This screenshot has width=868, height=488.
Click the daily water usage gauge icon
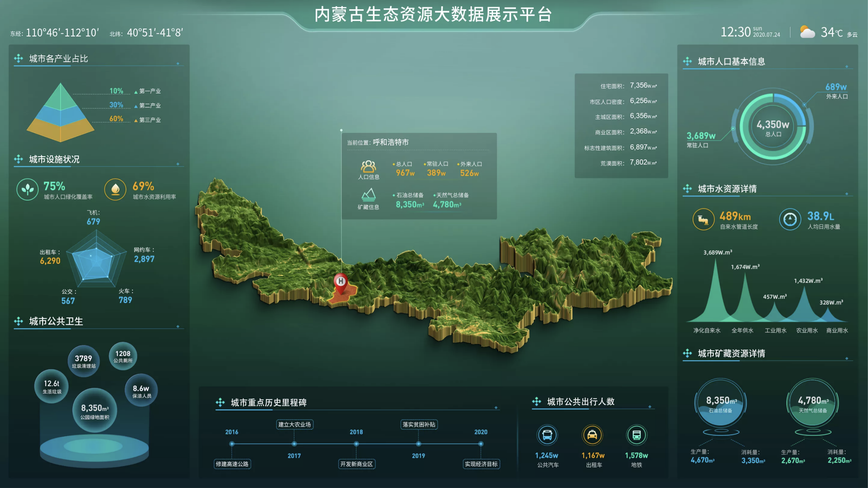point(790,219)
